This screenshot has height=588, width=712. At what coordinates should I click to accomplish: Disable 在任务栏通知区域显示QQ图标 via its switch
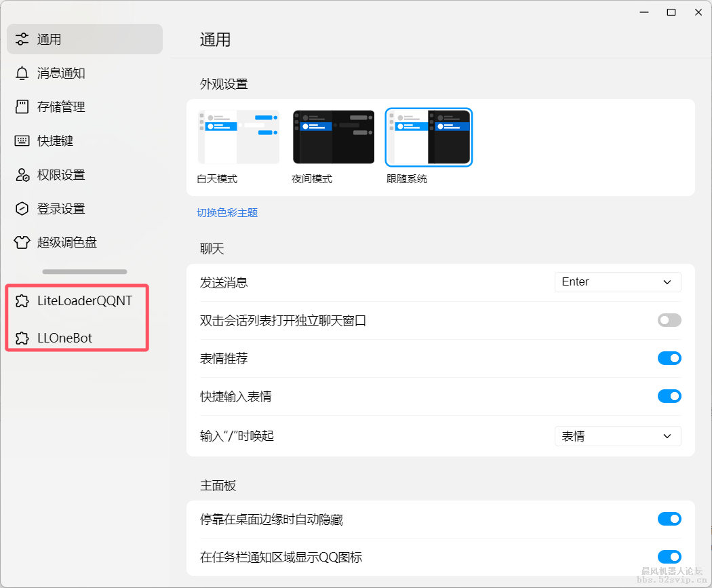pos(669,557)
